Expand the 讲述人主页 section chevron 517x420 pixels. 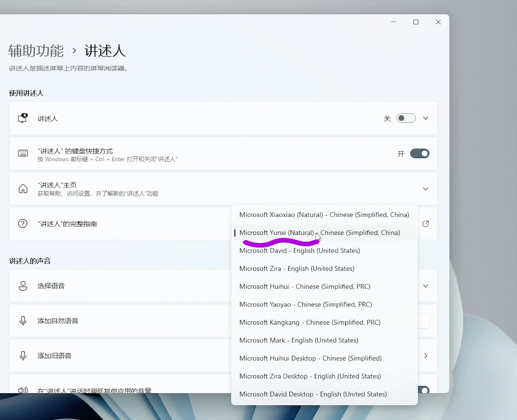point(425,189)
